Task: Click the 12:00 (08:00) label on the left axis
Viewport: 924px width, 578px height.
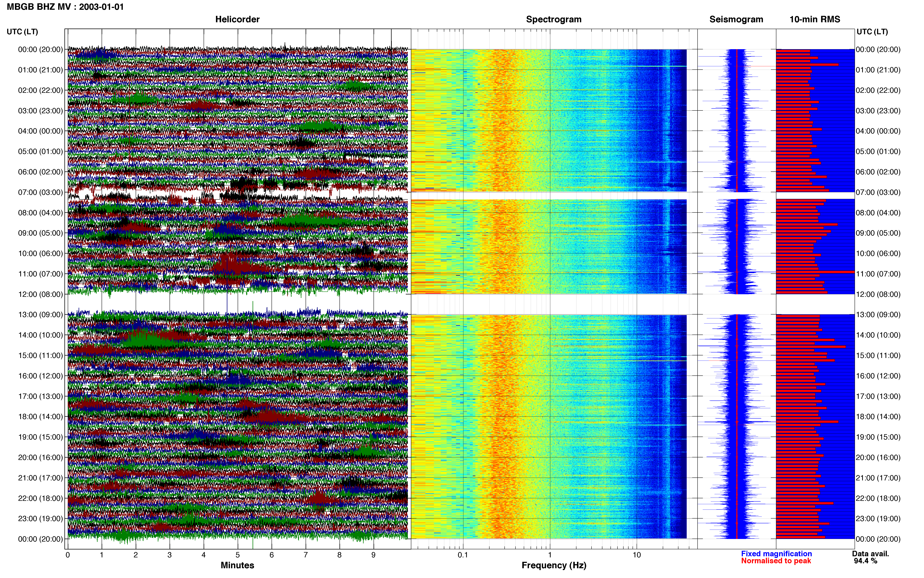Action: coord(41,294)
